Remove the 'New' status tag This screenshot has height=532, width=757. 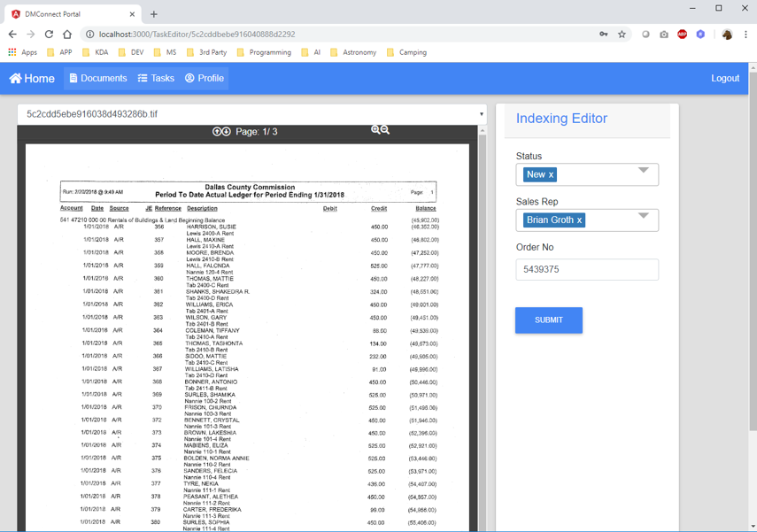pyautogui.click(x=551, y=175)
